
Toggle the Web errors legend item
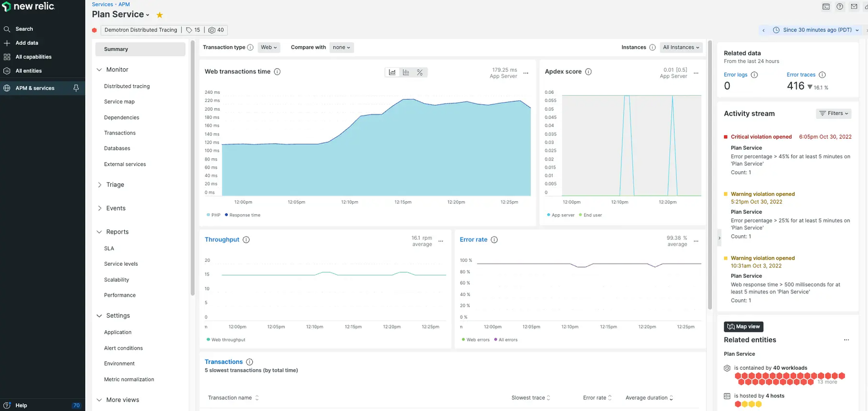475,340
